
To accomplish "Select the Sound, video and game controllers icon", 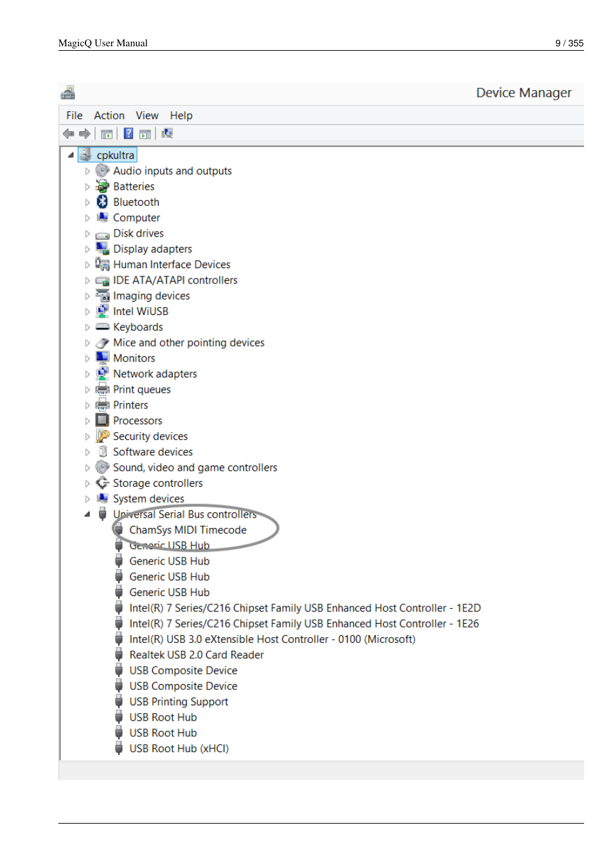I will point(102,467).
